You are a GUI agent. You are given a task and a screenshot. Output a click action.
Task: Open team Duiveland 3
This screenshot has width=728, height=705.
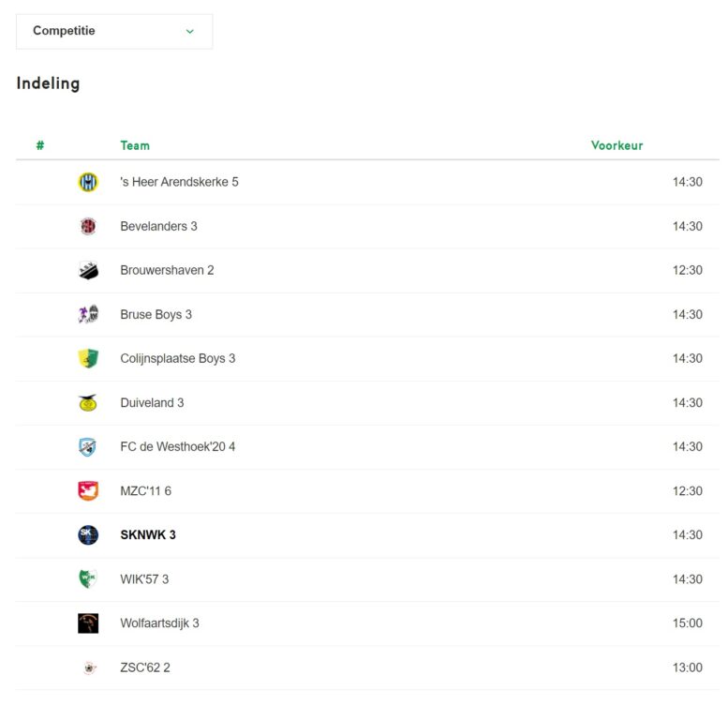pos(153,403)
